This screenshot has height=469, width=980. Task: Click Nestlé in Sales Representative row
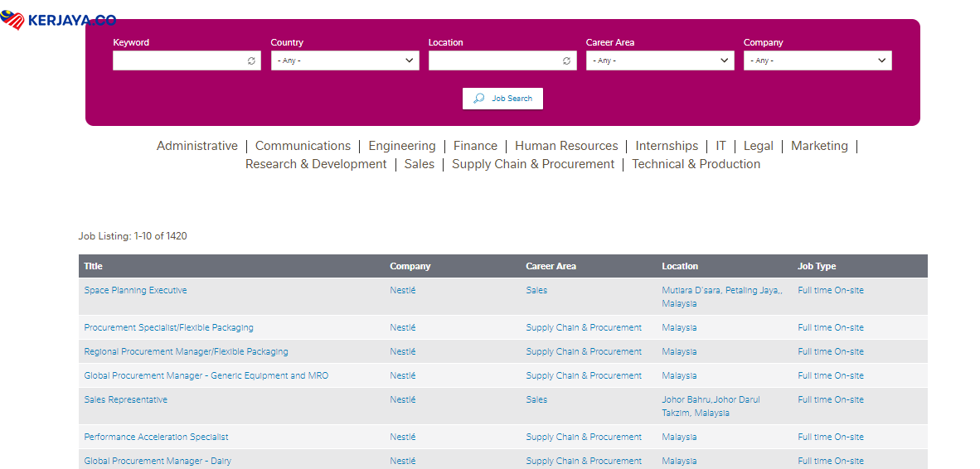(x=402, y=399)
